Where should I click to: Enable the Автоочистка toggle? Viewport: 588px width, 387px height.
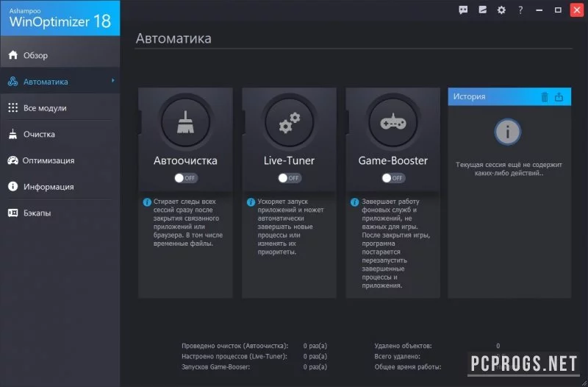(x=186, y=178)
